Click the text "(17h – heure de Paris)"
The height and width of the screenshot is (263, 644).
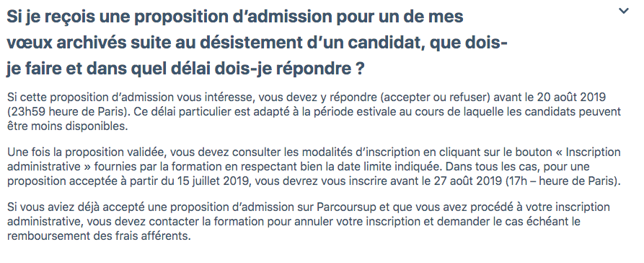(562, 181)
